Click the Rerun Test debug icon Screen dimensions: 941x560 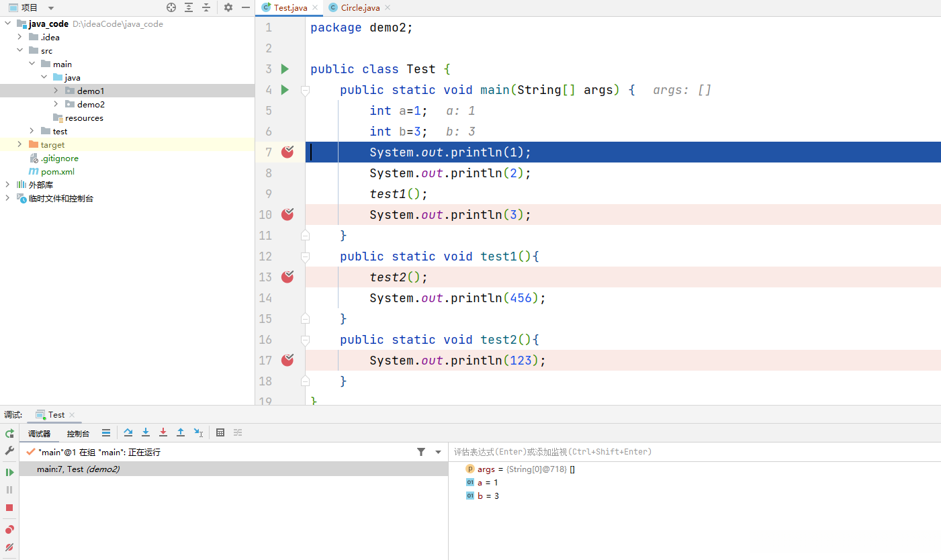(x=9, y=434)
